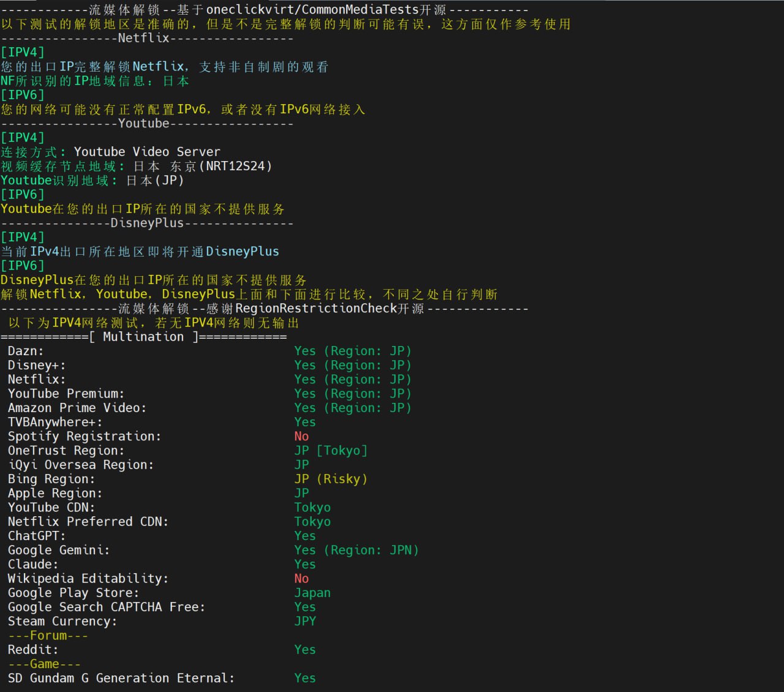Click the Dazn result Yes (Region: JP)
The height and width of the screenshot is (692, 784).
coord(352,351)
